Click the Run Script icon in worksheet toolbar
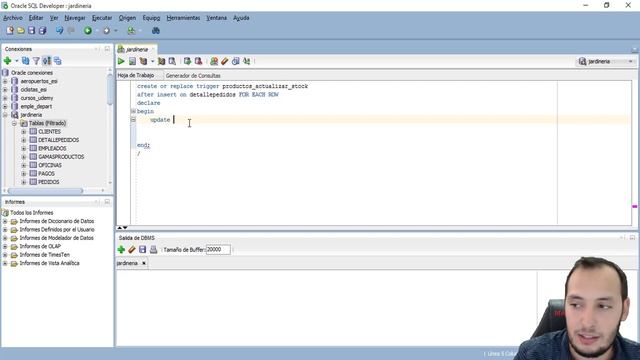640x360 pixels. click(132, 61)
